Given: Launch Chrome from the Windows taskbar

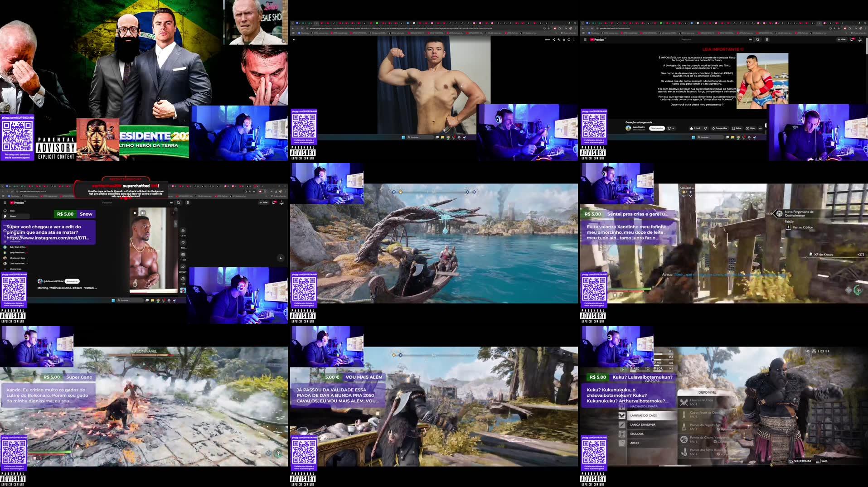Looking at the screenshot, I should (x=158, y=300).
